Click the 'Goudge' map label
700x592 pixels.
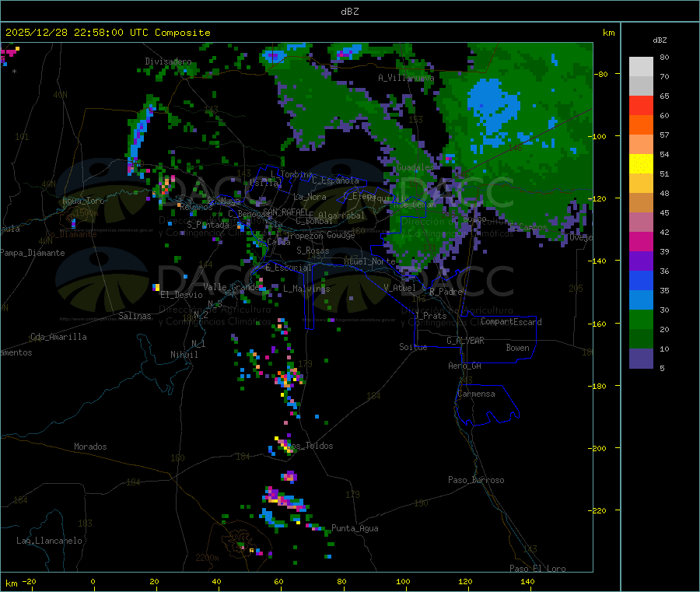click(x=341, y=235)
